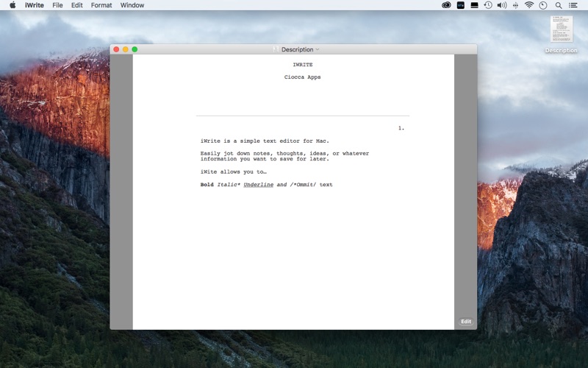Viewport: 588px width, 368px height.
Task: Click the green full-screen window button
Action: pos(135,49)
